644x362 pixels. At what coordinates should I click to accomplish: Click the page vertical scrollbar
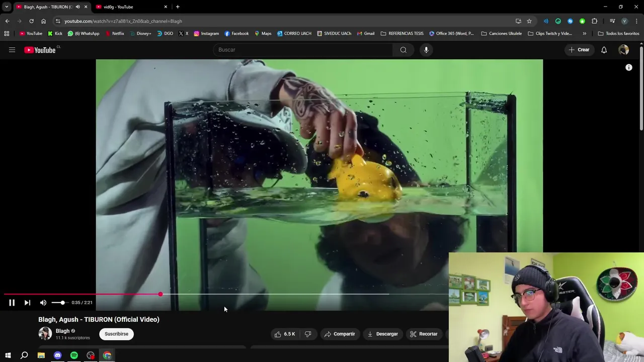point(641,88)
